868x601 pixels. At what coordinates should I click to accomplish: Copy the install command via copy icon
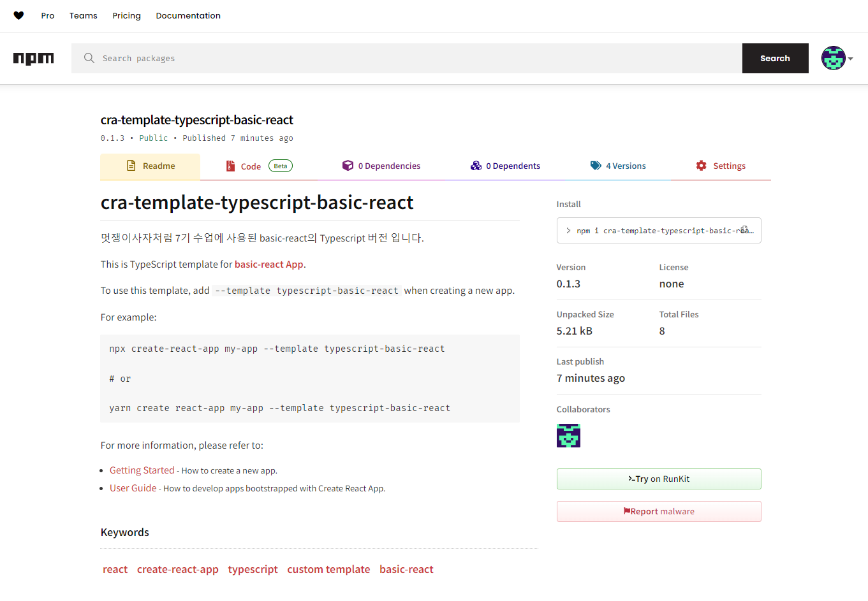(744, 229)
